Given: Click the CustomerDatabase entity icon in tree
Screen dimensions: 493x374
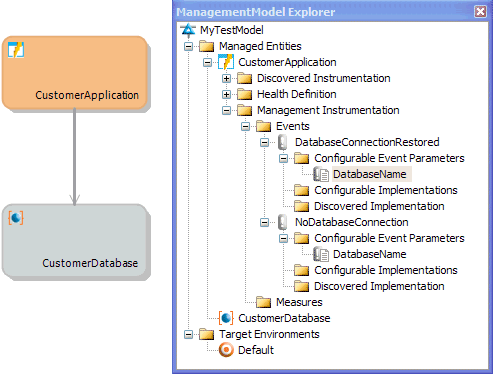Looking at the screenshot, I should tap(226, 318).
